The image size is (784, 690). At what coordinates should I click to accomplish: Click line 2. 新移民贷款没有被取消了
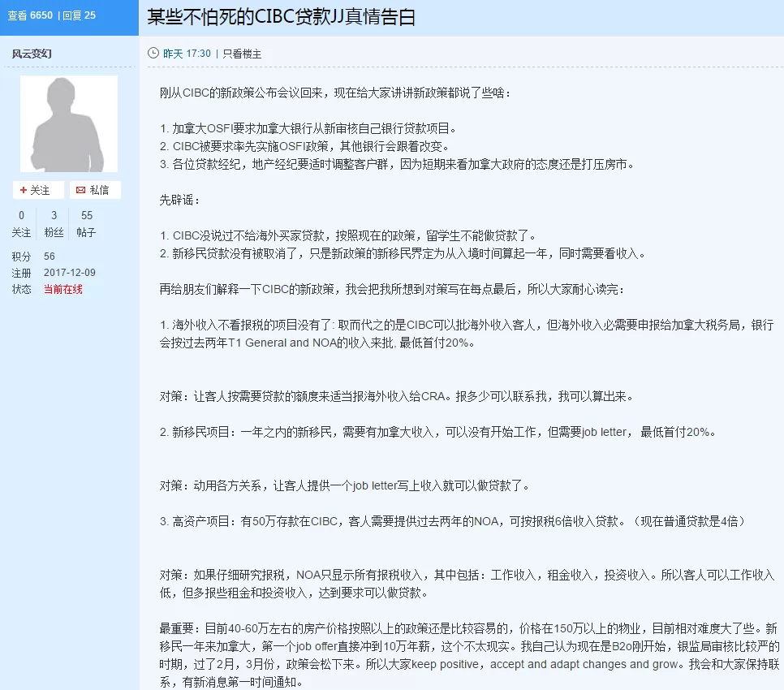[403, 253]
